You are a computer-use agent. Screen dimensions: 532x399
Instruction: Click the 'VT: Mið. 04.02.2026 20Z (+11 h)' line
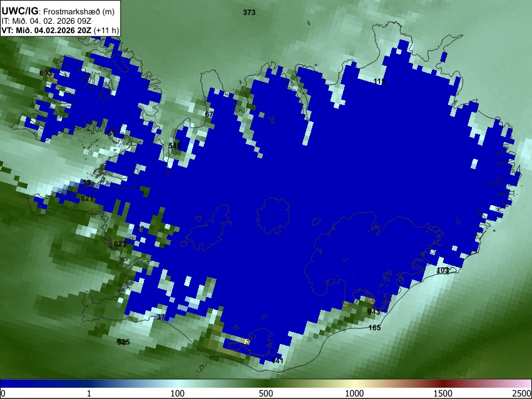coord(60,30)
